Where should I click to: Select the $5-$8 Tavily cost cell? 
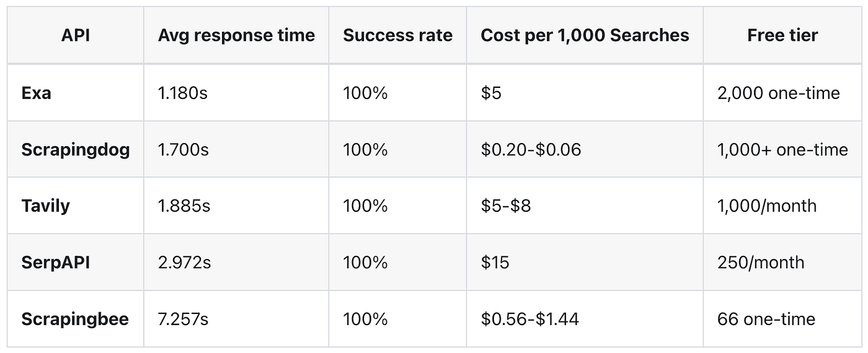click(505, 206)
